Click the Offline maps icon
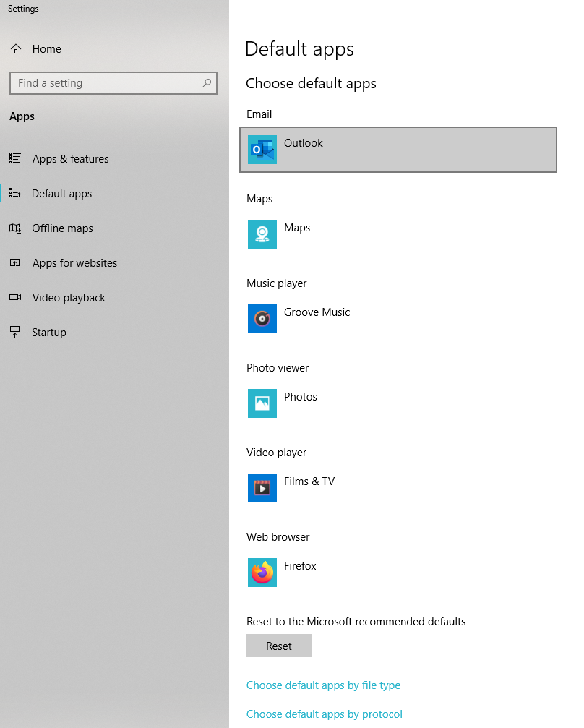 pyautogui.click(x=15, y=228)
